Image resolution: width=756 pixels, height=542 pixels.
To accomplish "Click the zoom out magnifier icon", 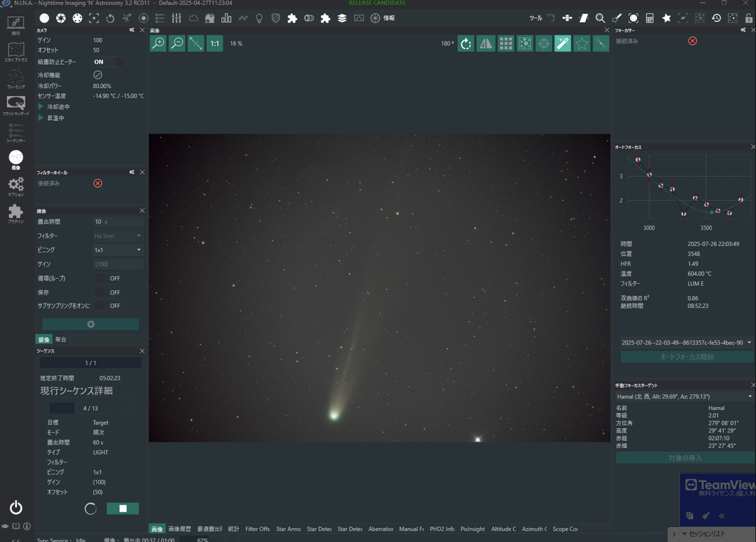I will click(x=177, y=43).
